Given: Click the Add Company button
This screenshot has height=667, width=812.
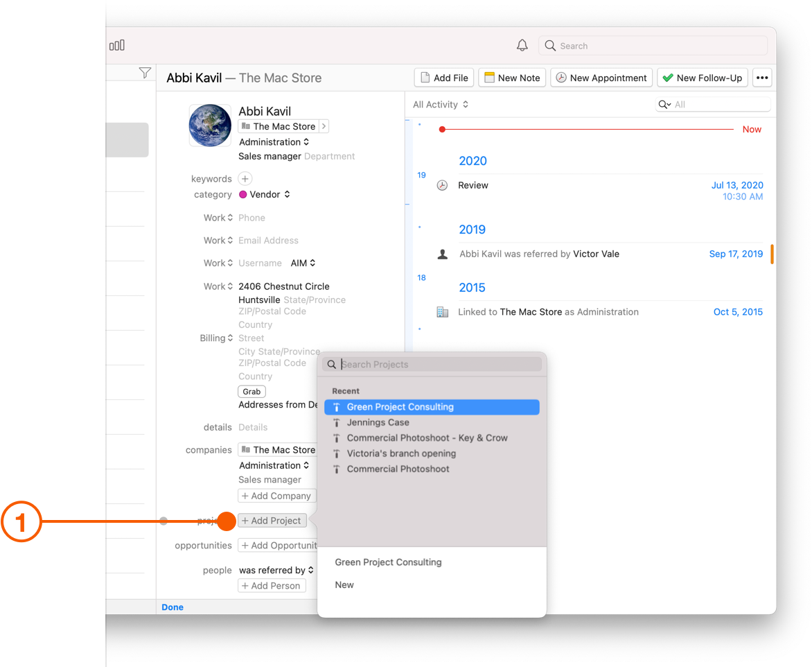Looking at the screenshot, I should [276, 496].
